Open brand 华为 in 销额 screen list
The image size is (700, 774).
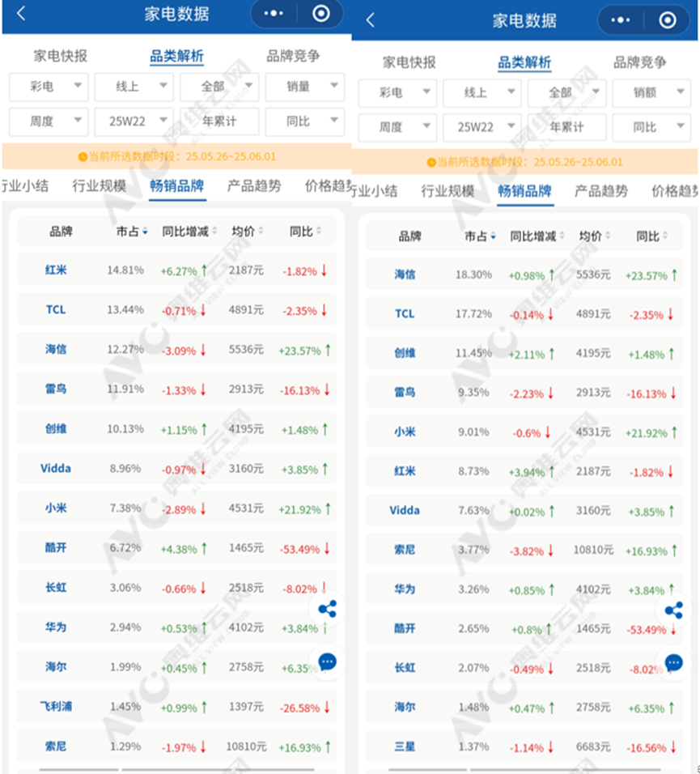tap(405, 589)
